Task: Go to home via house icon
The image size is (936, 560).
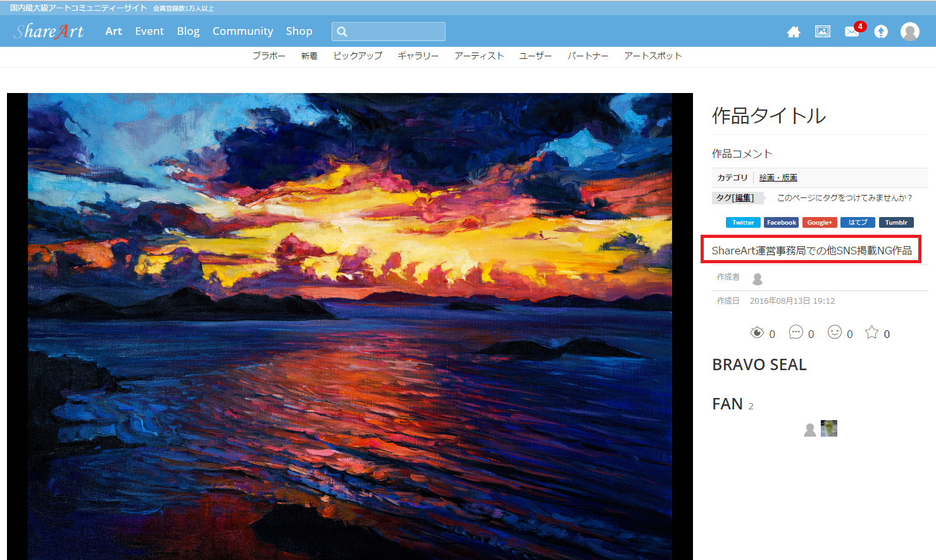Action: click(x=794, y=32)
